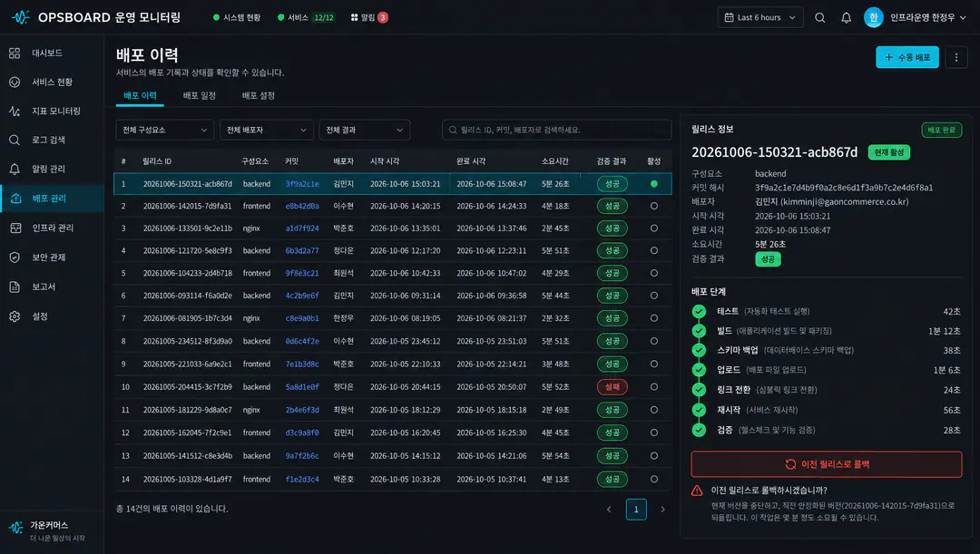
Task: Open the top bar notification bell
Action: pyautogui.click(x=847, y=17)
